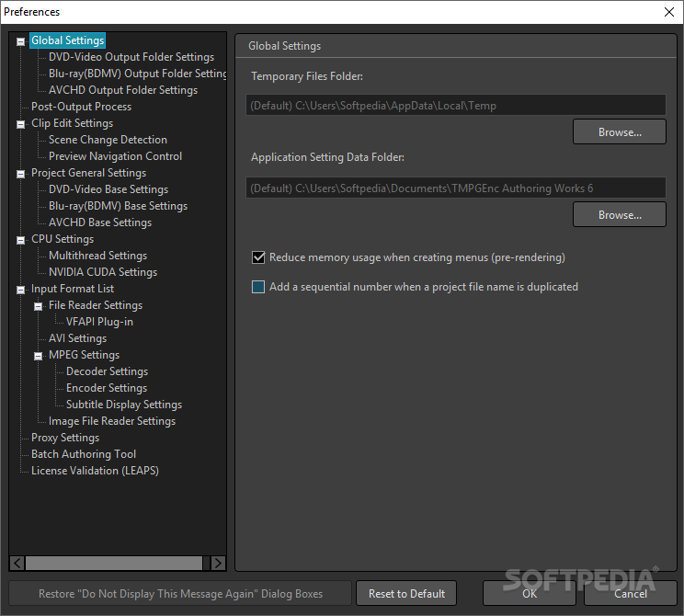Confirm preferences with OK
Viewport: 684px width, 616px height.
(530, 593)
